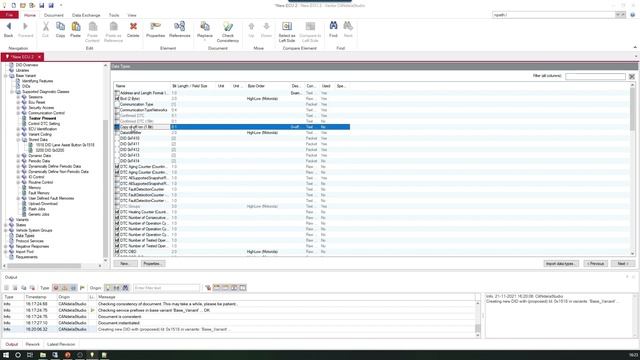Screen dimensions: 640x360
Task: Switch to the Latest Revision tab
Action: pyautogui.click(x=61, y=344)
